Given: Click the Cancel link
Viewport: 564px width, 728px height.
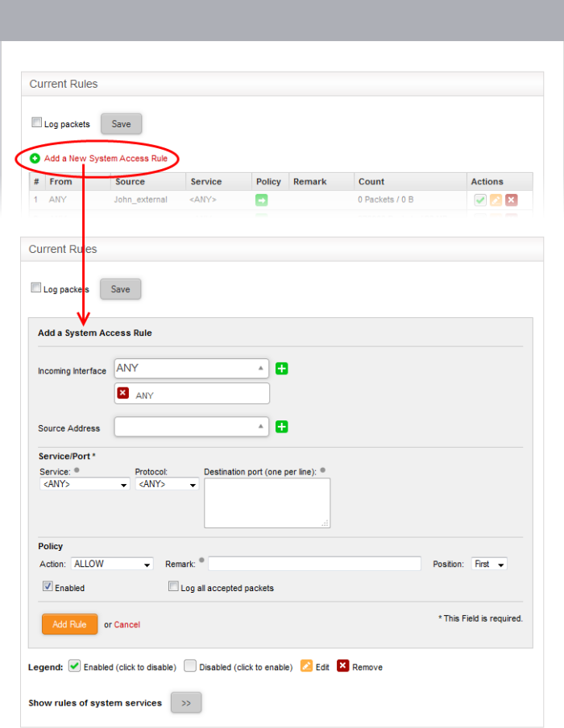Looking at the screenshot, I should [x=126, y=625].
